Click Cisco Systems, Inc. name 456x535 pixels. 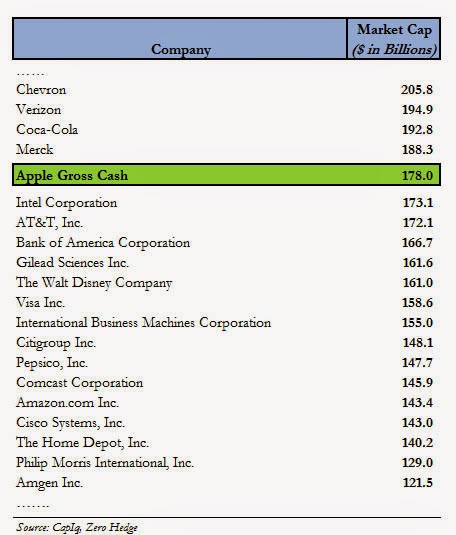(70, 423)
